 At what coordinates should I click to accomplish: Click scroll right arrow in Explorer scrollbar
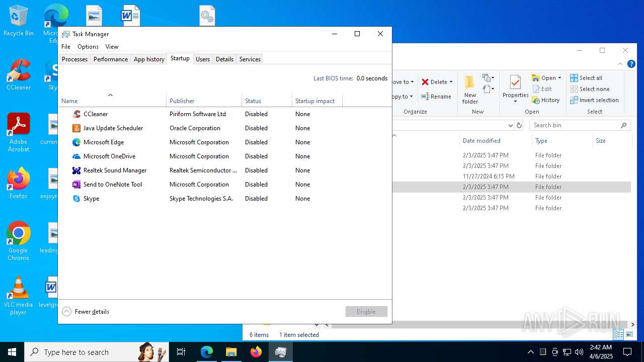tap(633, 325)
